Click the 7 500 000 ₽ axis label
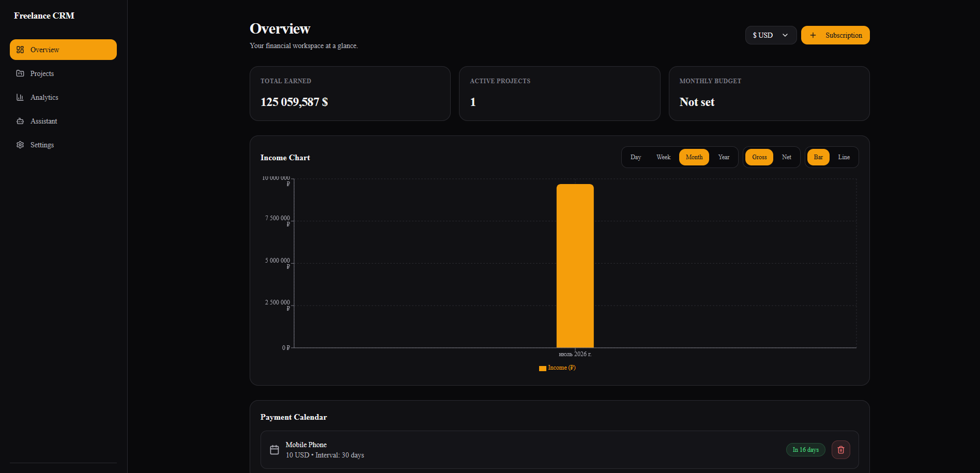The height and width of the screenshot is (473, 980). tap(278, 221)
